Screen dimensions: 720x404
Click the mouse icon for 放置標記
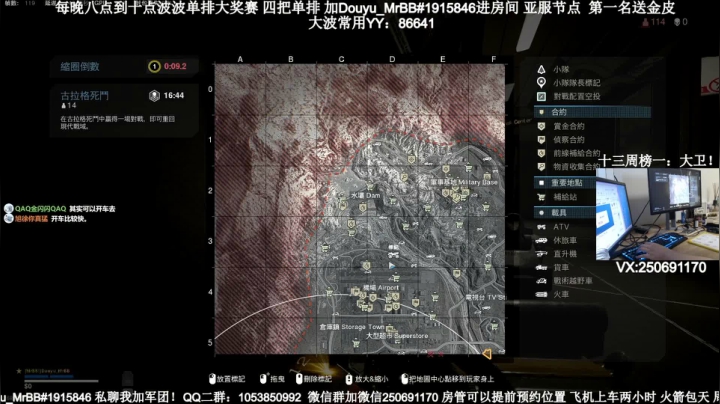click(212, 379)
